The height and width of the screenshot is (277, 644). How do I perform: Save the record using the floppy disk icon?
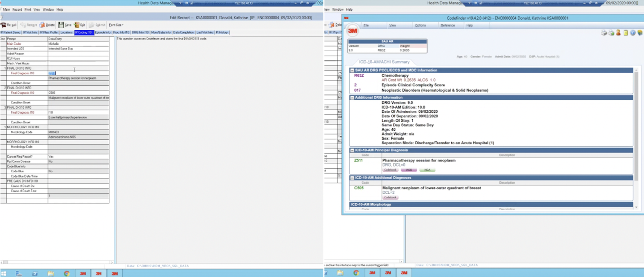point(61,25)
